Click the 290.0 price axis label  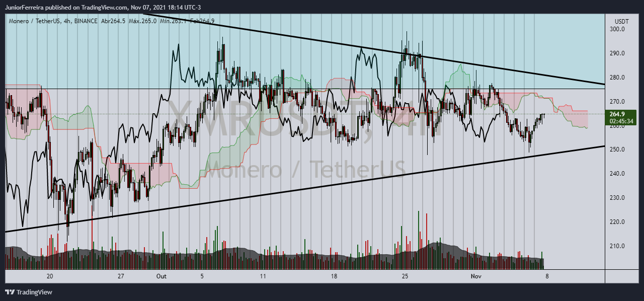tap(617, 53)
